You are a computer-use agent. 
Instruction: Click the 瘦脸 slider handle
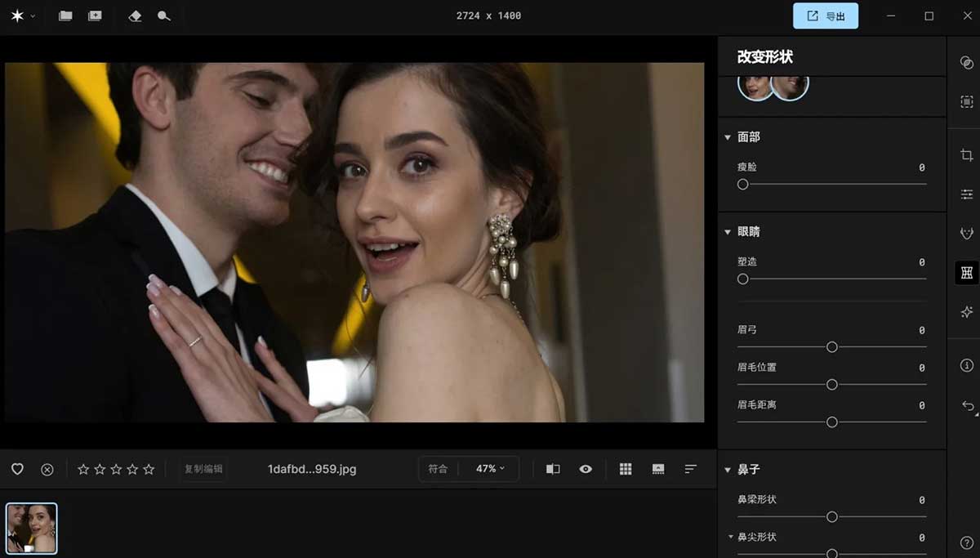(x=743, y=185)
